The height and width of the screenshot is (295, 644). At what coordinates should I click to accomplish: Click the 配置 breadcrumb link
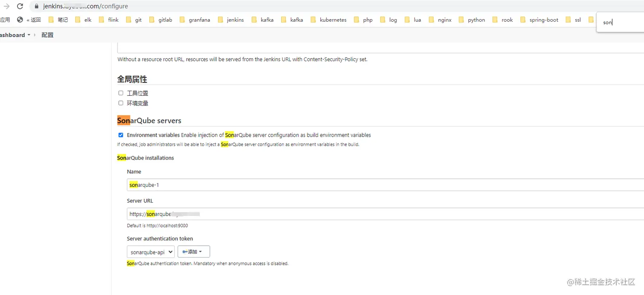(x=47, y=35)
